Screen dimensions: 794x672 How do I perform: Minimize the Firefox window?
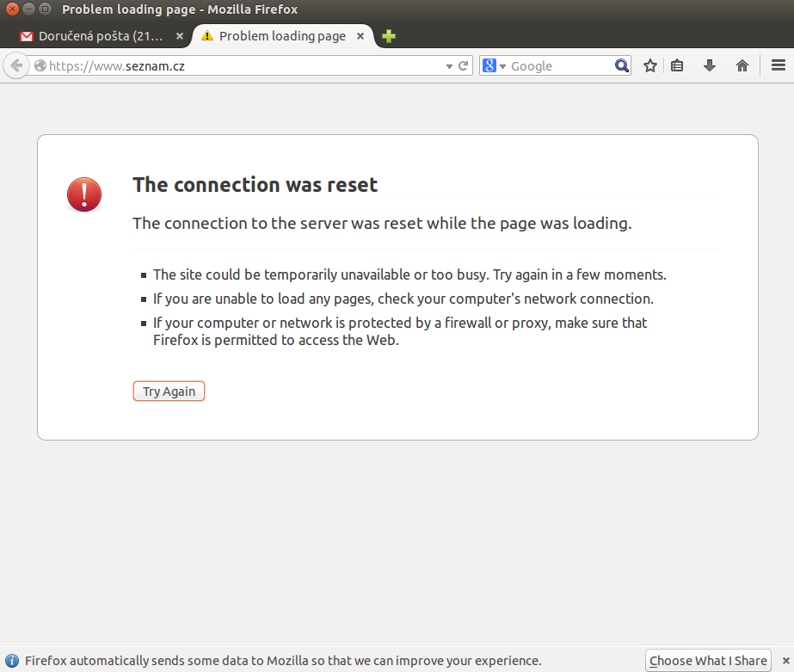tap(29, 9)
